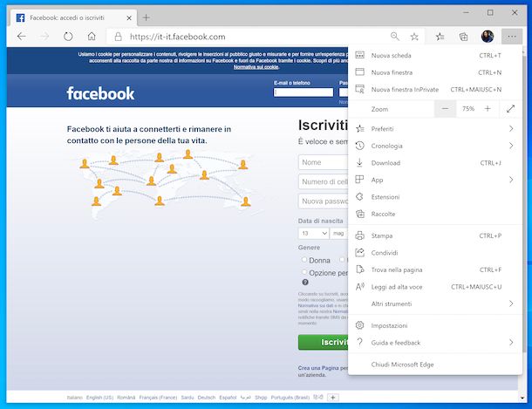Click the Guida e feedback question mark icon

359,342
